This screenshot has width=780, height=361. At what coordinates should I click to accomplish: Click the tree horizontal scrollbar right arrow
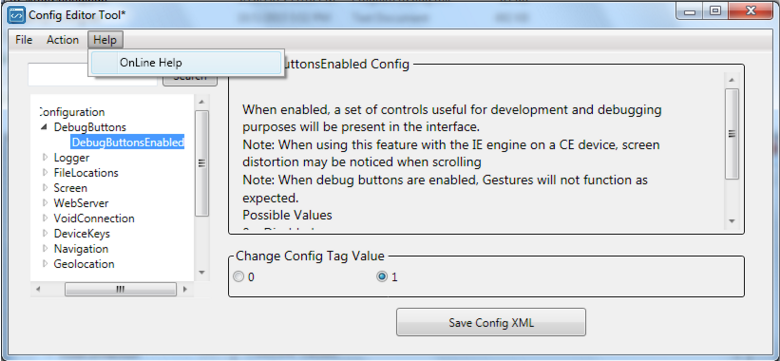click(x=185, y=288)
